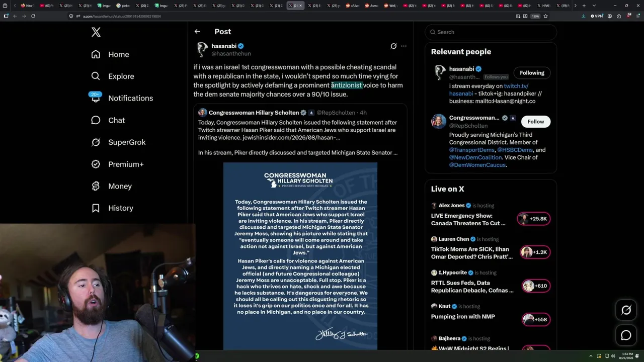Image resolution: width=644 pixels, height=362 pixels.
Task: Open the twitch.tv/hasanabi link
Action: pos(516,86)
